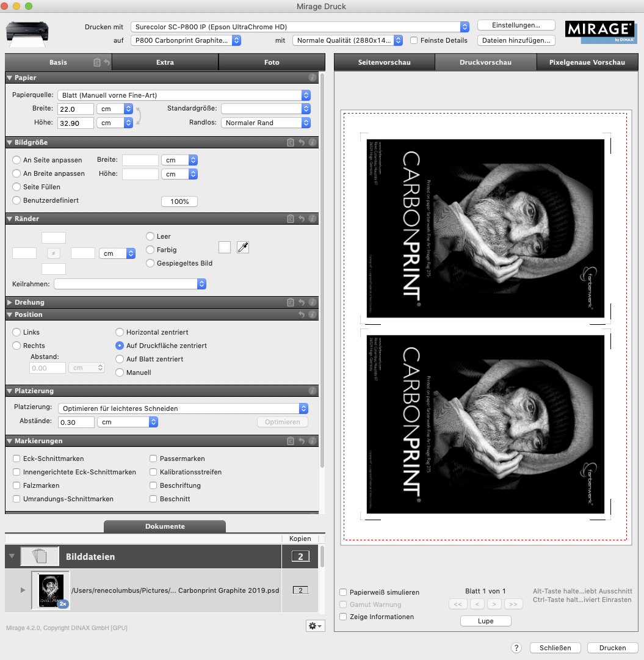Select the Druckvorschau tab
Viewport: 644px width, 660px height.
tap(486, 62)
